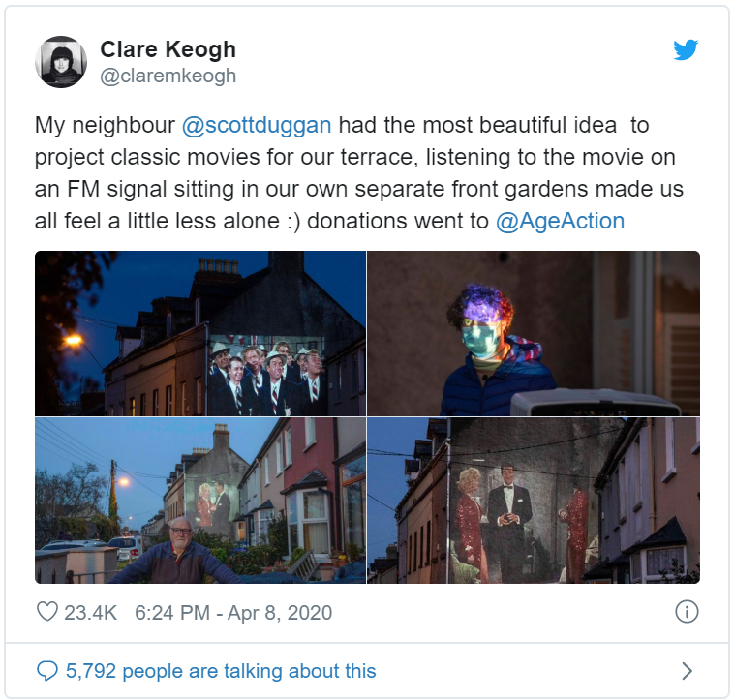Click the tweet body text
The width and height of the screenshot is (734, 700).
coord(359,173)
